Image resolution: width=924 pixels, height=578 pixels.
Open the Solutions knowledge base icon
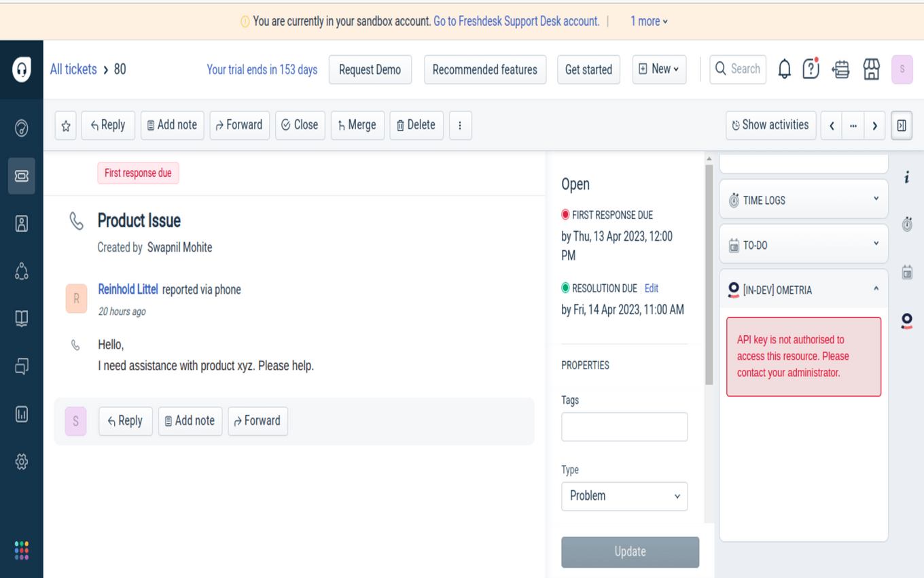(x=21, y=318)
